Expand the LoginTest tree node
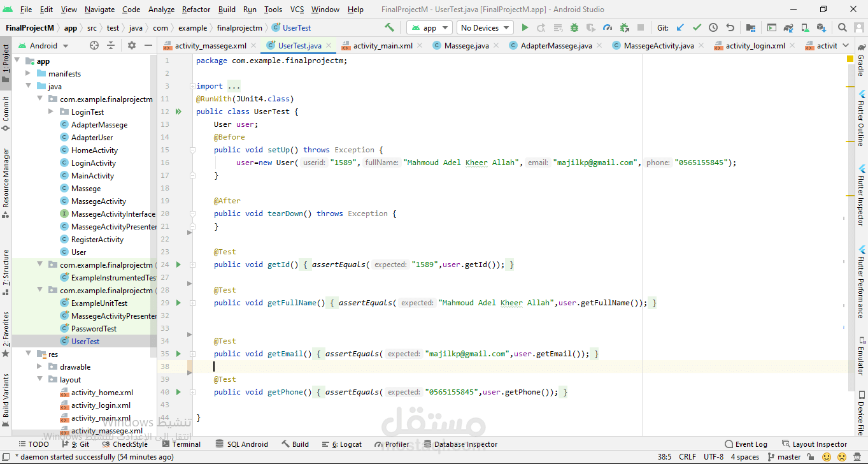The image size is (868, 464). 52,112
